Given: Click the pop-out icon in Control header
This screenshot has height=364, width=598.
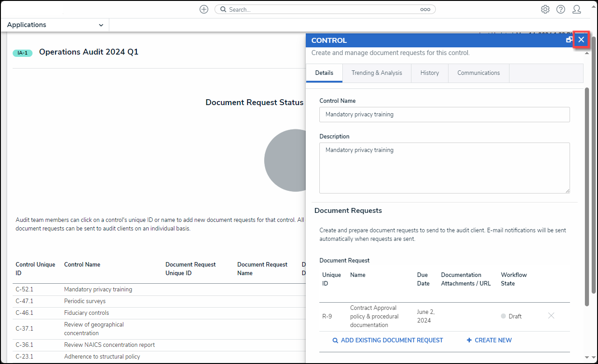Looking at the screenshot, I should pos(569,40).
